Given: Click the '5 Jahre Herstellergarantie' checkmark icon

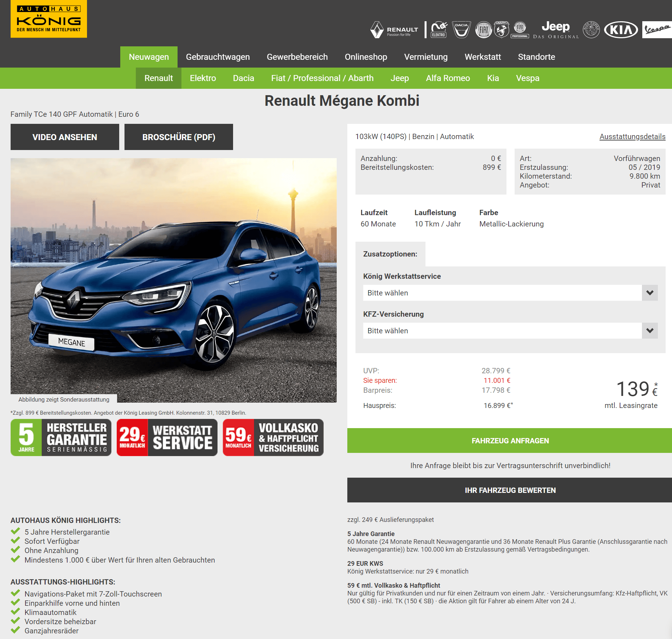Looking at the screenshot, I should coord(15,531).
